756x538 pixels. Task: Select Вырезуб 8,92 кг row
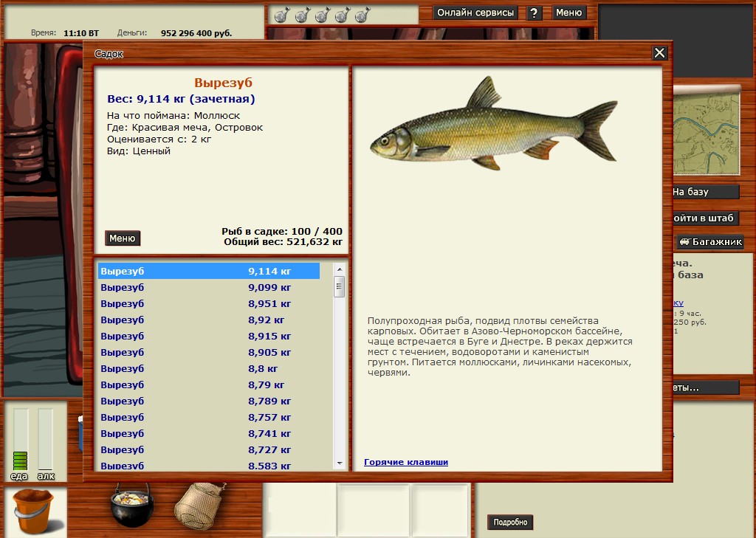[209, 320]
